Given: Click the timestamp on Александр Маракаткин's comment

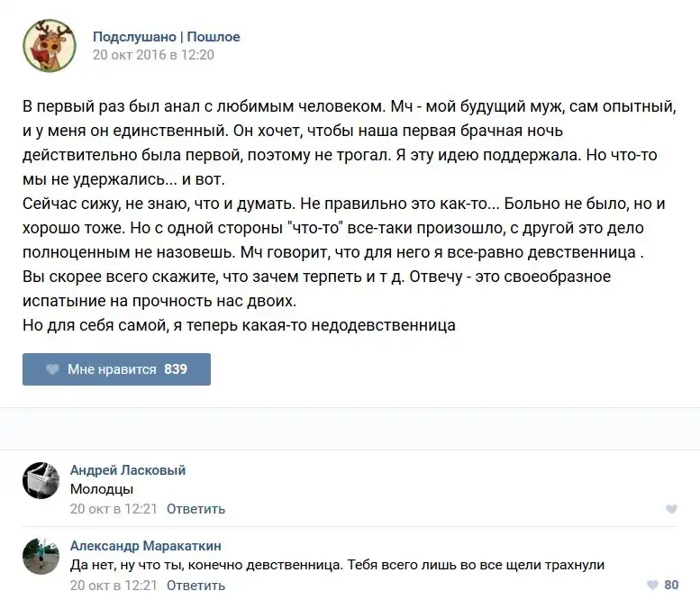Looking at the screenshot, I should point(114,585).
